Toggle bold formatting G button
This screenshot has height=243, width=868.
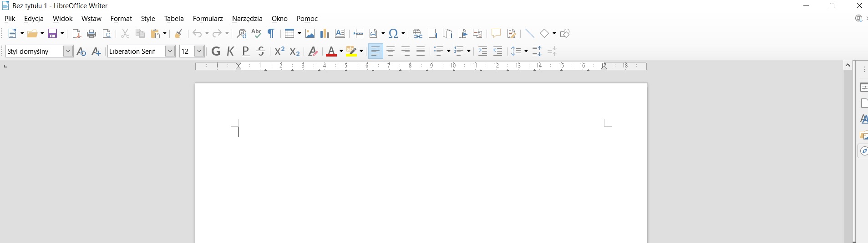click(216, 52)
